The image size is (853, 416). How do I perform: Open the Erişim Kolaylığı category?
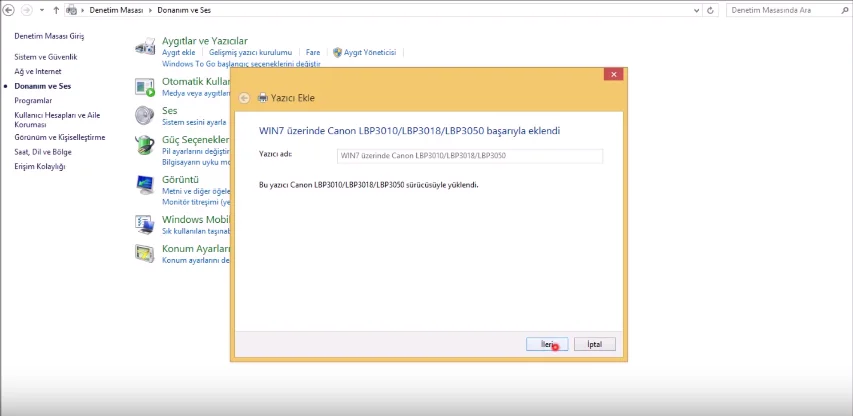[x=40, y=167]
